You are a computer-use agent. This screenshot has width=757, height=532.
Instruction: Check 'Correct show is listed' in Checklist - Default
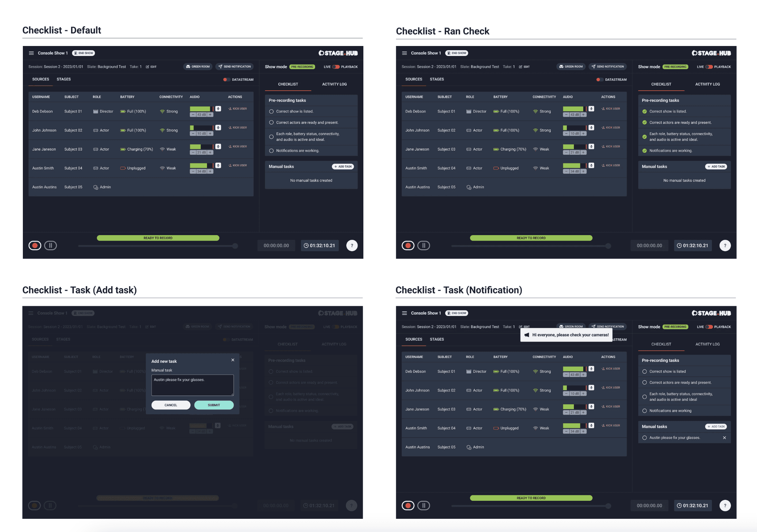pos(271,111)
